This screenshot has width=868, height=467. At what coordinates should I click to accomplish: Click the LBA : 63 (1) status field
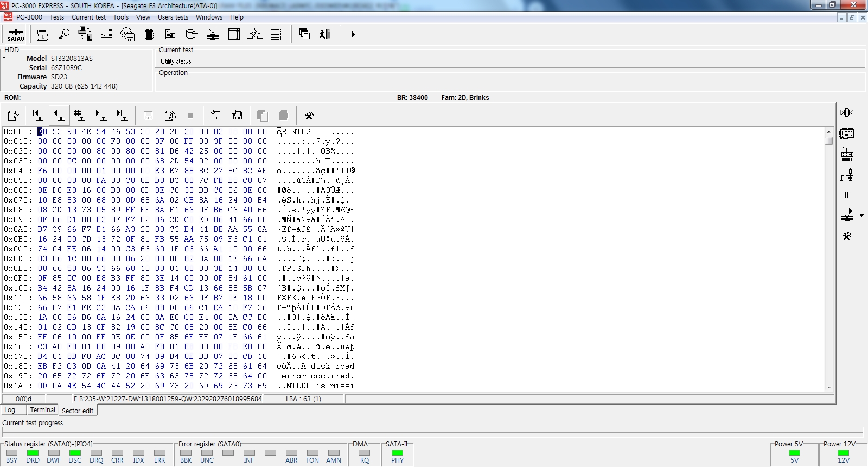[x=304, y=399]
